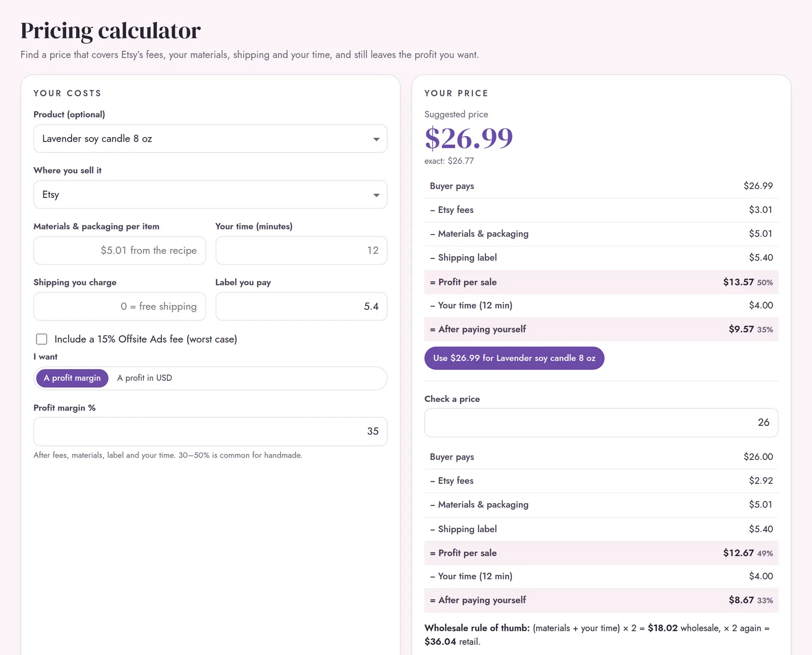Click the Etsy fees value $3.01
This screenshot has width=812, height=655.
(761, 210)
